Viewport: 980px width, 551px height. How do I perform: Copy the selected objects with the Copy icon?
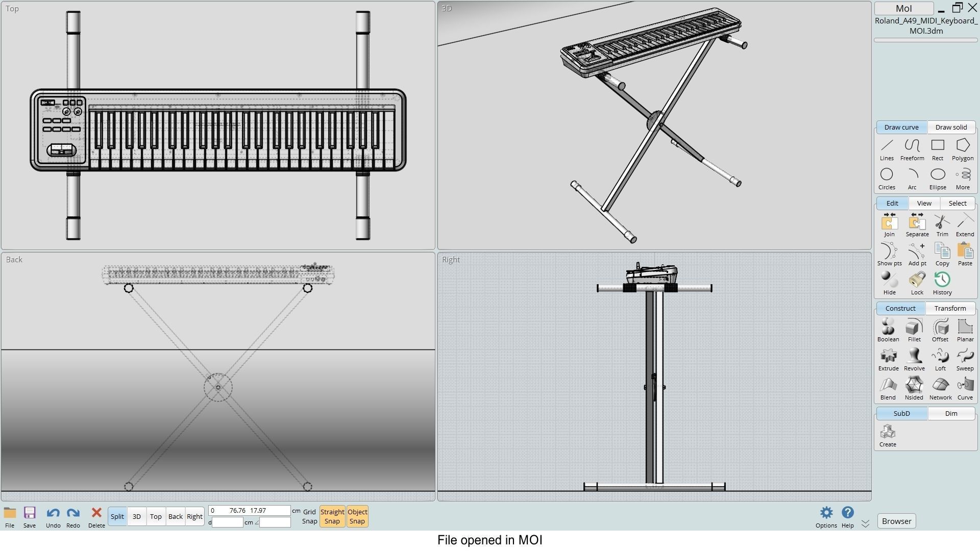(942, 255)
